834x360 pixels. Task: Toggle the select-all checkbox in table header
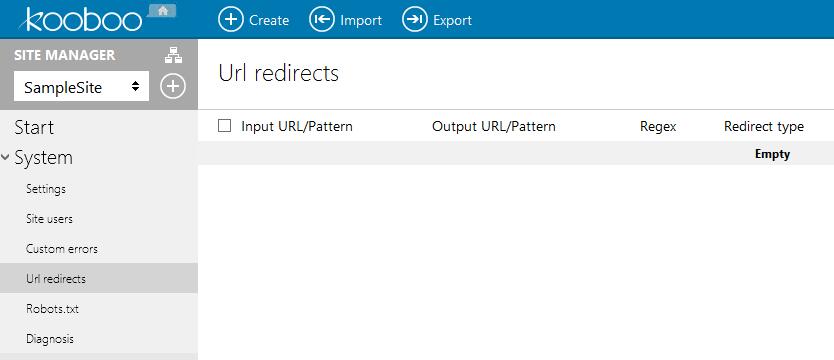(x=224, y=126)
